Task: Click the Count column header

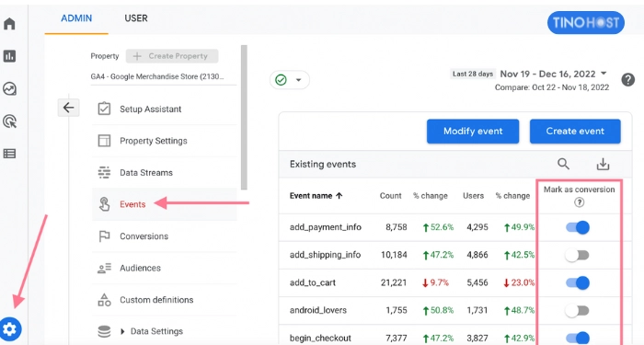Action: tap(390, 195)
